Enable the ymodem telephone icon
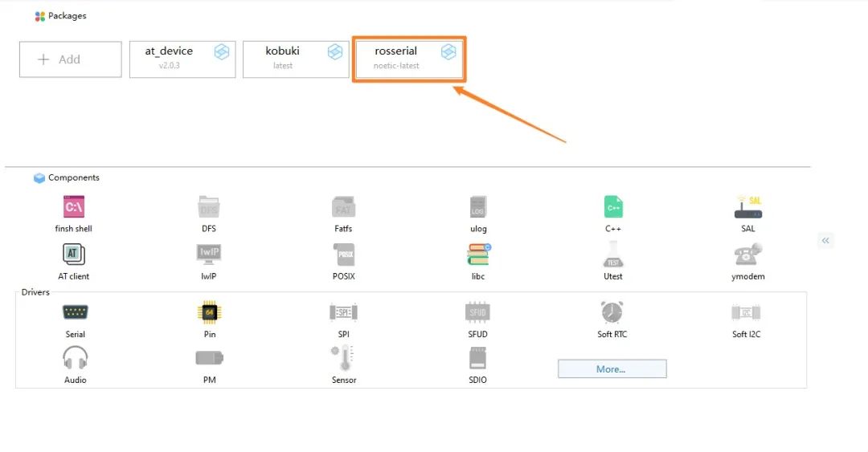Image resolution: width=868 pixels, height=452 pixels. (x=748, y=255)
